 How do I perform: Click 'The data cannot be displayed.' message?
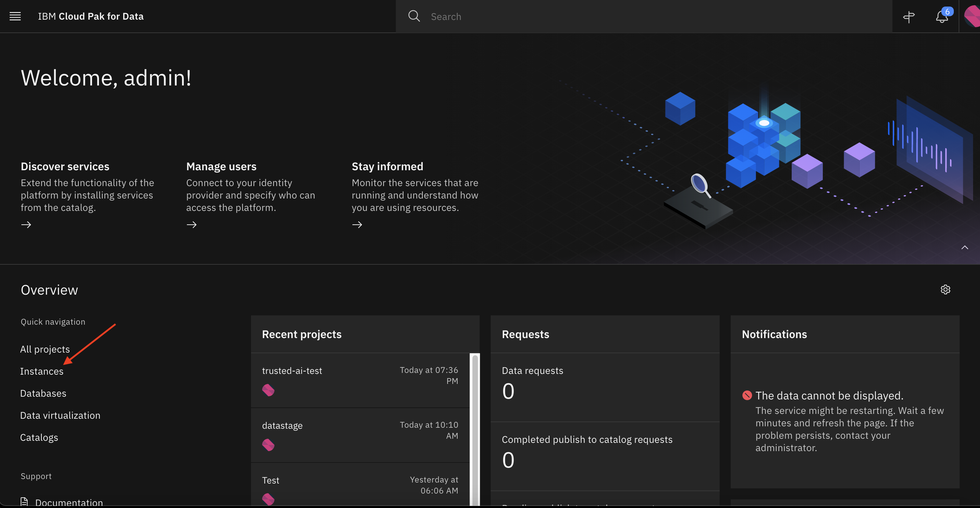click(829, 395)
